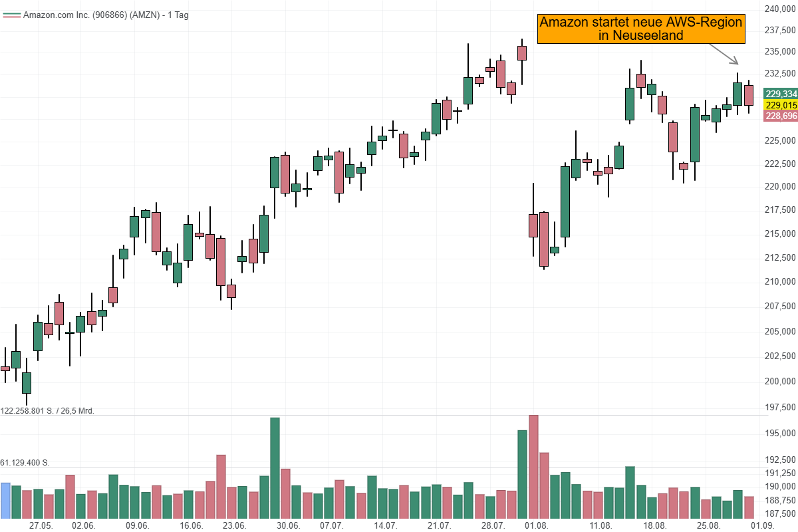The height and width of the screenshot is (532, 798).
Task: Select the 11.08. date on the time axis
Action: click(x=600, y=526)
